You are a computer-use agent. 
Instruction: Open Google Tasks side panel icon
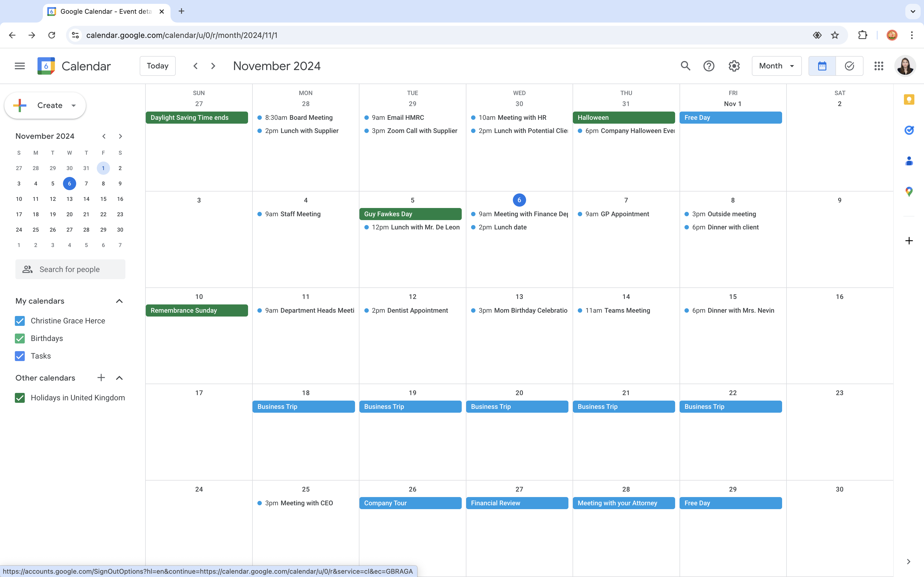pos(909,131)
